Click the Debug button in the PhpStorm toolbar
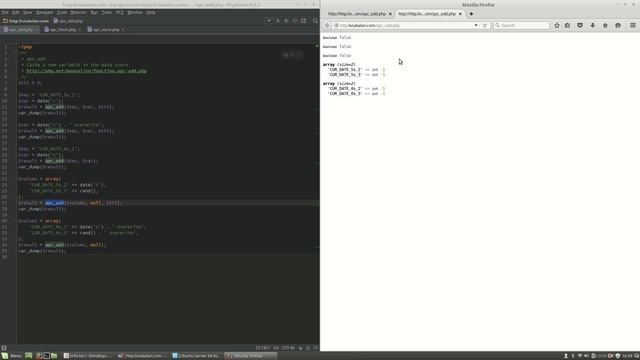Image resolution: width=640 pixels, height=360 pixels. tap(286, 21)
